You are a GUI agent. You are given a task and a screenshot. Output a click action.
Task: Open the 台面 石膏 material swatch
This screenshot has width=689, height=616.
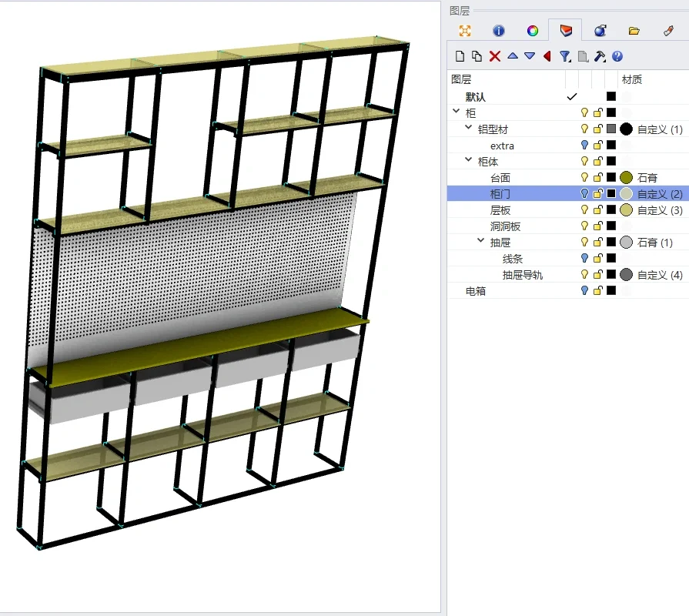(626, 178)
